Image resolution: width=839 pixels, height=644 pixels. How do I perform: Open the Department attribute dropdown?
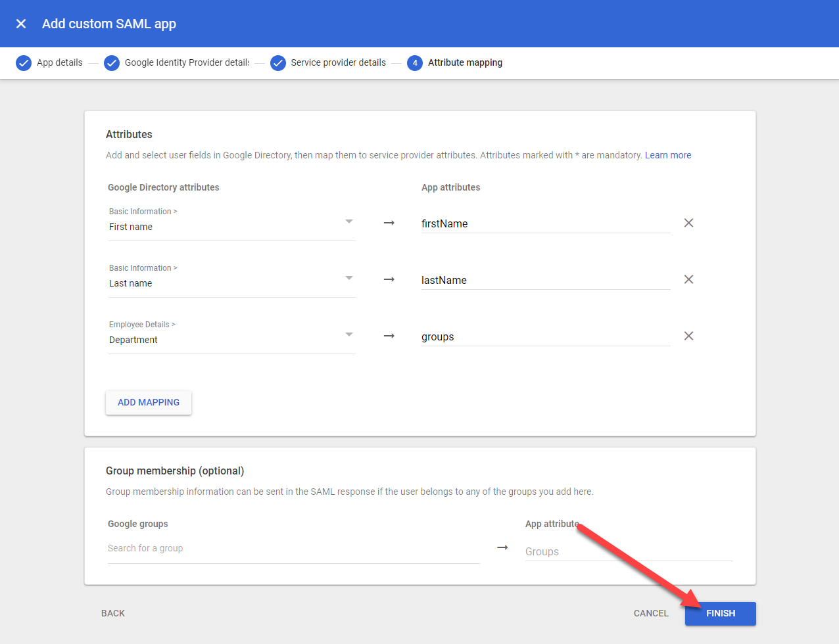348,335
